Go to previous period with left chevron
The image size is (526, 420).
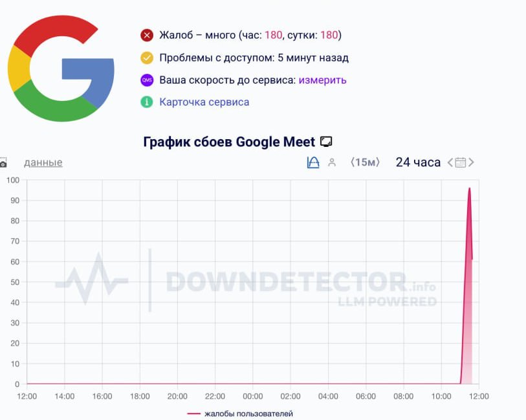coord(450,162)
